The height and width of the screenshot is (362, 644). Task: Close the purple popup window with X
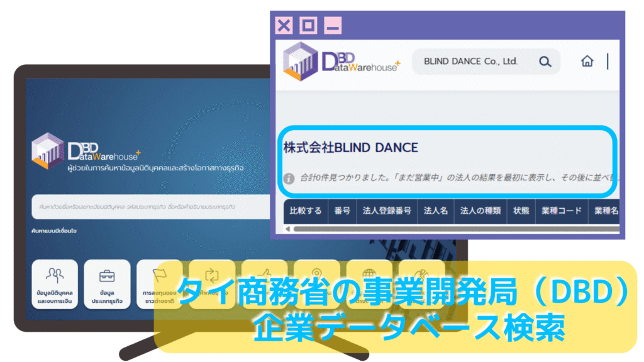pos(284,25)
